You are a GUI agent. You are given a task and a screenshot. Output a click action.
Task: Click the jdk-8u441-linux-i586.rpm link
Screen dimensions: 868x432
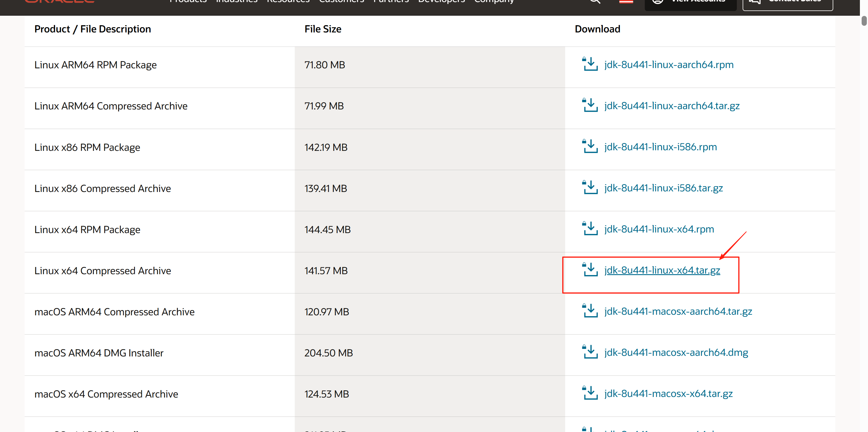pos(660,147)
